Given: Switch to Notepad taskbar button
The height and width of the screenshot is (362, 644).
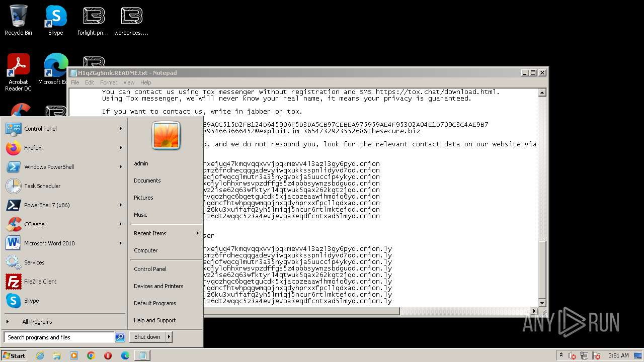Looking at the screenshot, I should (x=142, y=355).
